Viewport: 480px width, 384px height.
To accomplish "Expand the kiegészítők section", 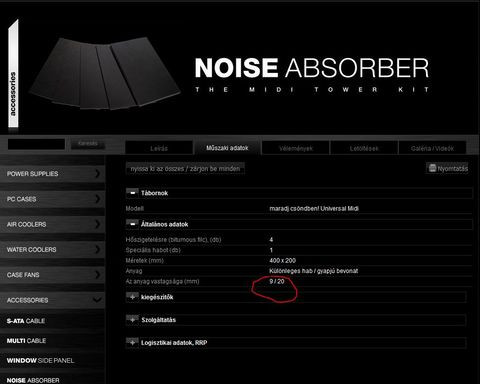I will [132, 297].
